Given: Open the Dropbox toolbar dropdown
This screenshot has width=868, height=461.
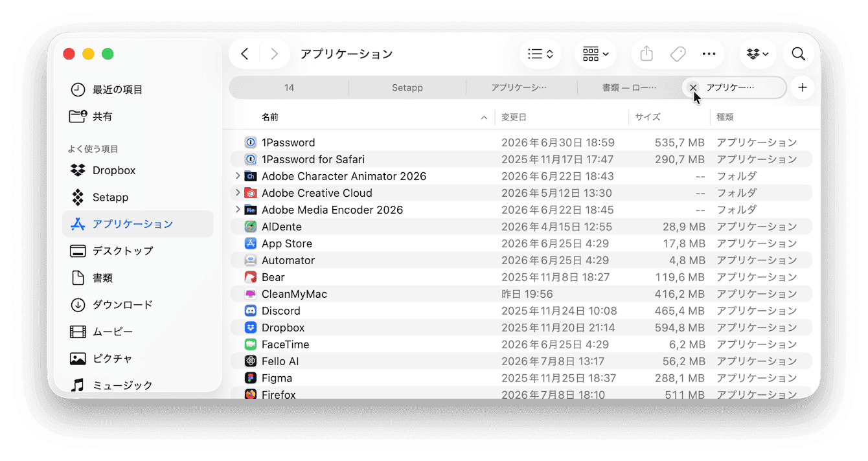Looking at the screenshot, I should [758, 54].
